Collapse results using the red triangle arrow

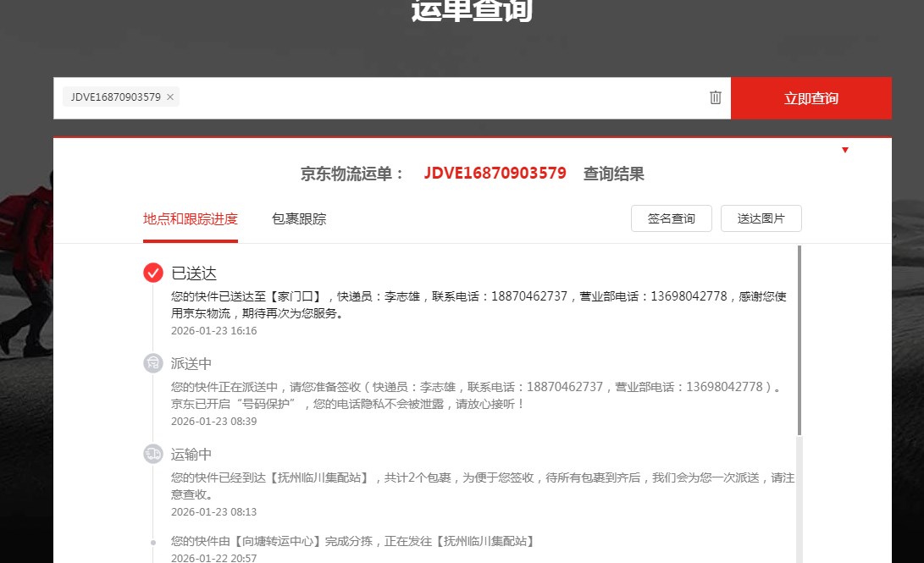pyautogui.click(x=844, y=151)
